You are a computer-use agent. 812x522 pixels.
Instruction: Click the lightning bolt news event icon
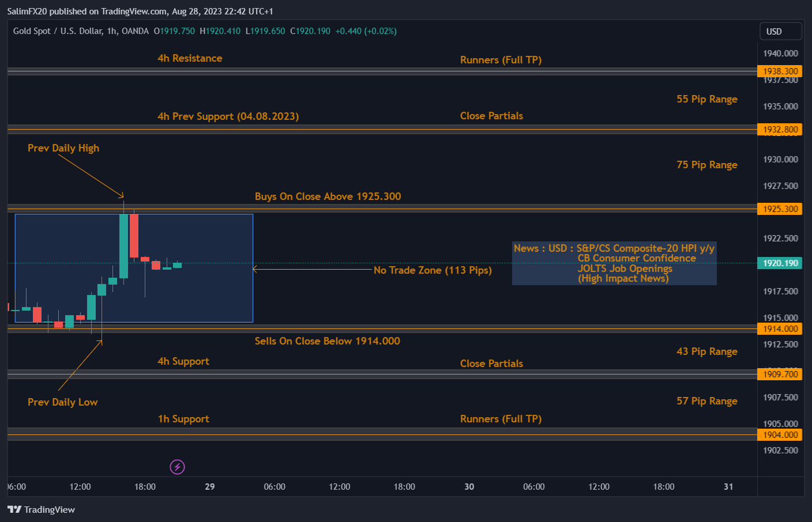point(177,467)
